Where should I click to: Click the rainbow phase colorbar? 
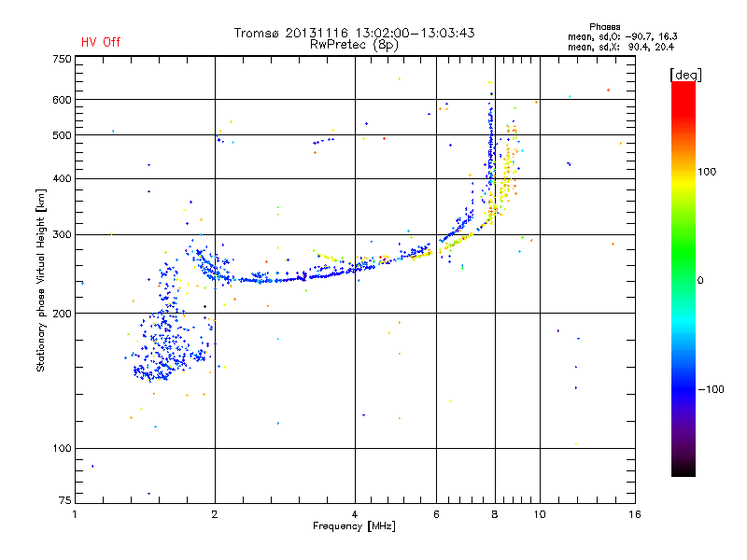tap(684, 278)
